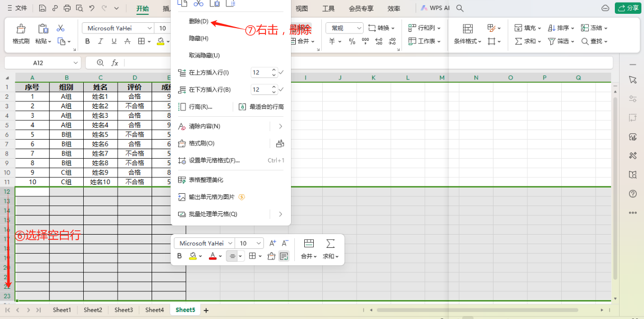Screen dimensions: 644x319
Task: Click the WPS AI button
Action: pos(435,8)
